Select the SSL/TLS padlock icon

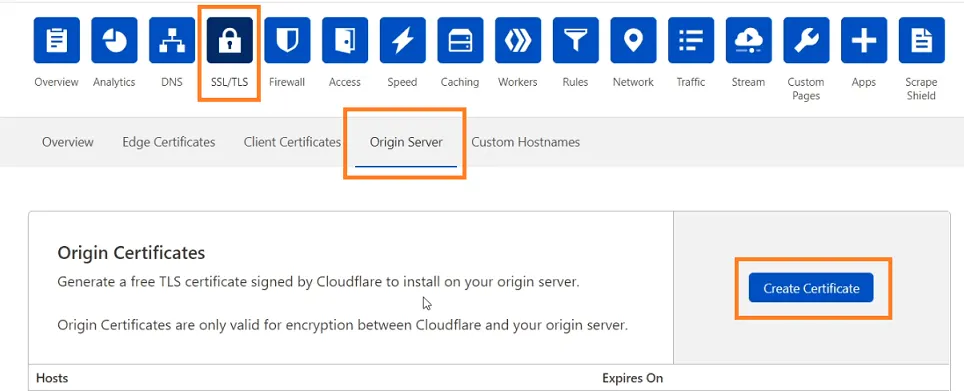click(x=229, y=40)
